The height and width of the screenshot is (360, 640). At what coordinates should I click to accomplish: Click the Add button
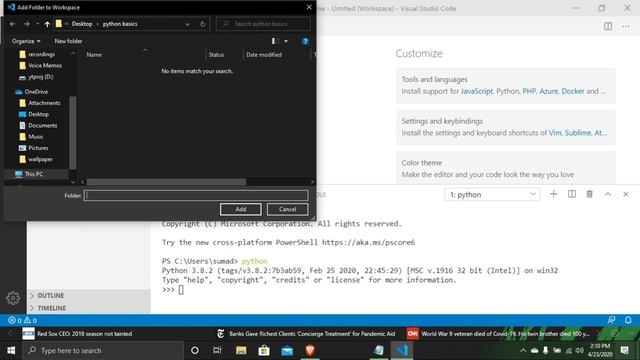click(x=240, y=209)
